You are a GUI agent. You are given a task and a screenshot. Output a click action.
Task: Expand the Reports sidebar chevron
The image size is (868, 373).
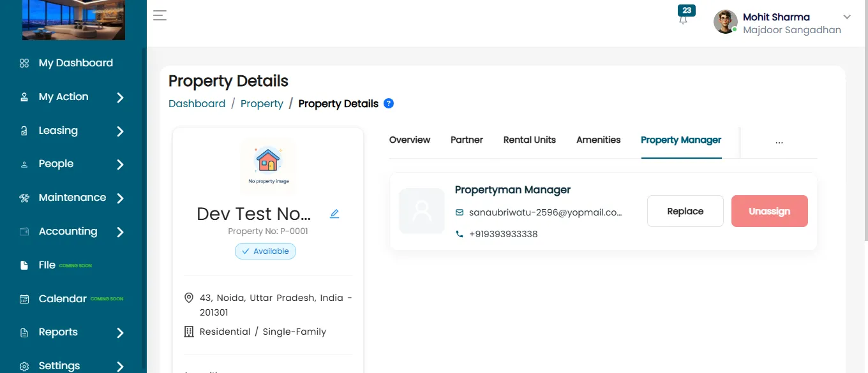click(x=120, y=333)
